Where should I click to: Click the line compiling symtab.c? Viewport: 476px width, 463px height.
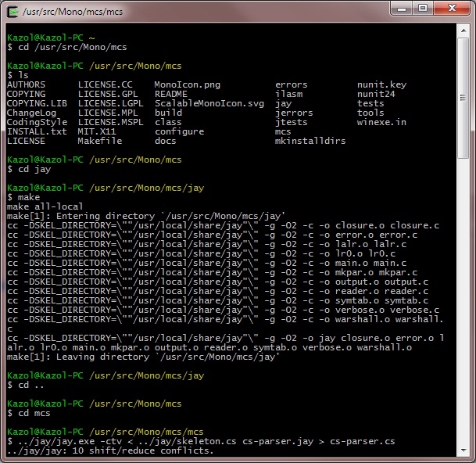(x=217, y=301)
